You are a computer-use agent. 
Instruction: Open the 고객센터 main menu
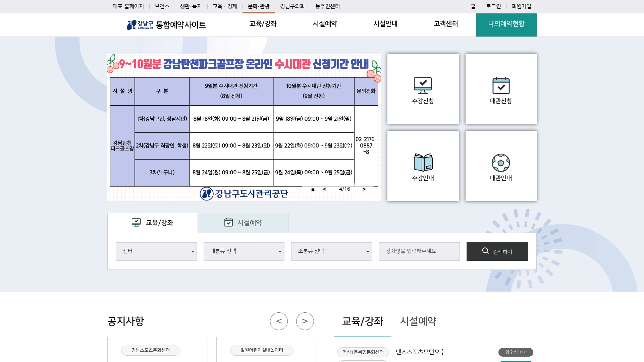(446, 24)
